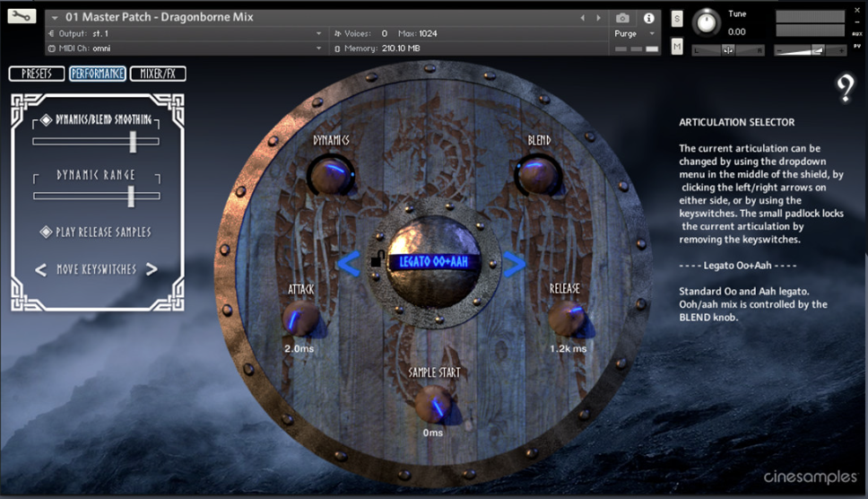The image size is (868, 499).
Task: Adjust the Dynamic Range slider
Action: [96, 196]
